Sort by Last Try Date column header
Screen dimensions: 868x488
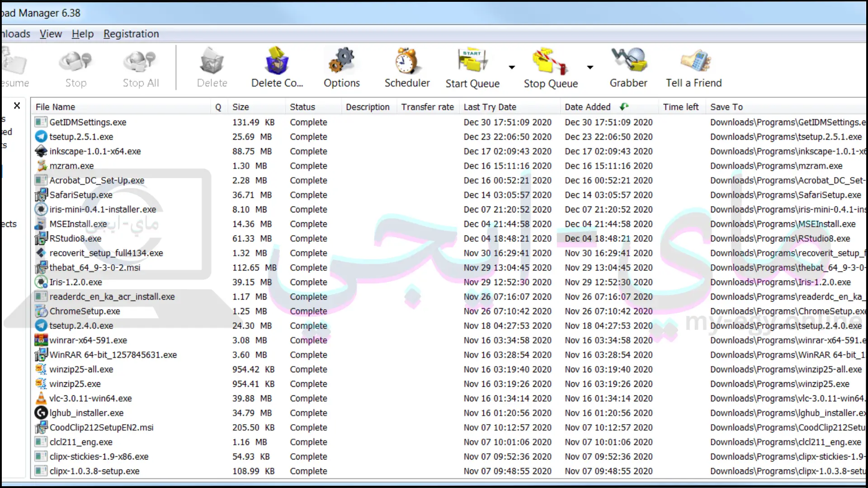pos(509,107)
